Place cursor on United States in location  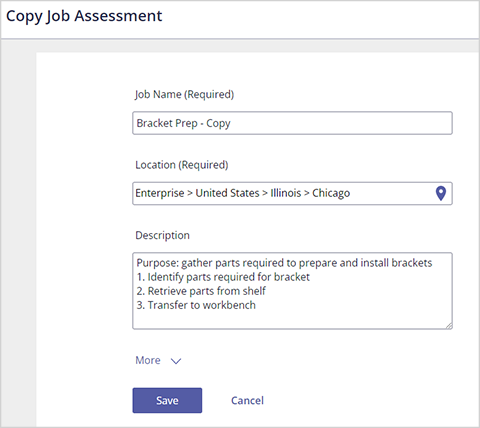(x=227, y=193)
